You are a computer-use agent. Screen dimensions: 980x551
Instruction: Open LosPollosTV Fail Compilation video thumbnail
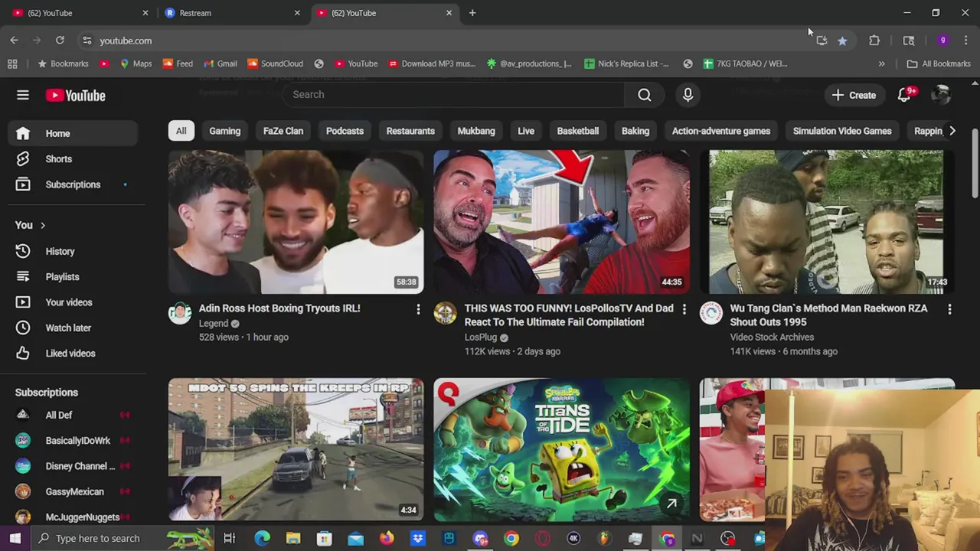(x=561, y=222)
